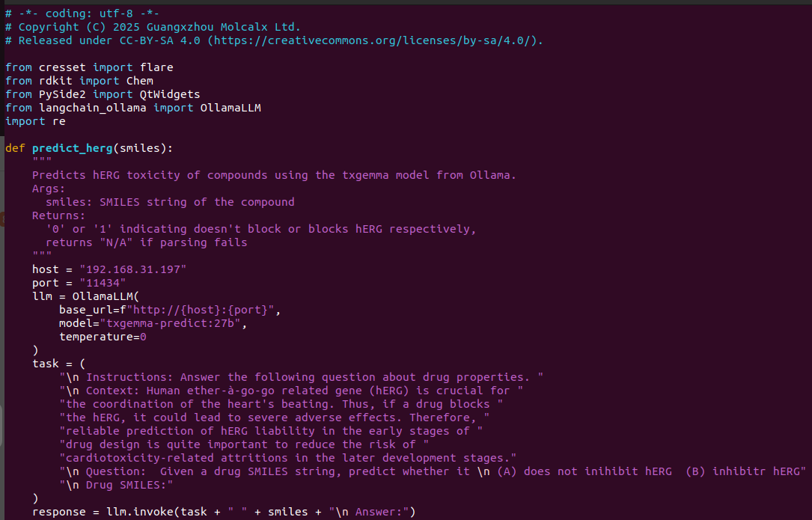812x520 pixels.
Task: Click the "Args:" docstring heading
Action: pyautogui.click(x=49, y=189)
